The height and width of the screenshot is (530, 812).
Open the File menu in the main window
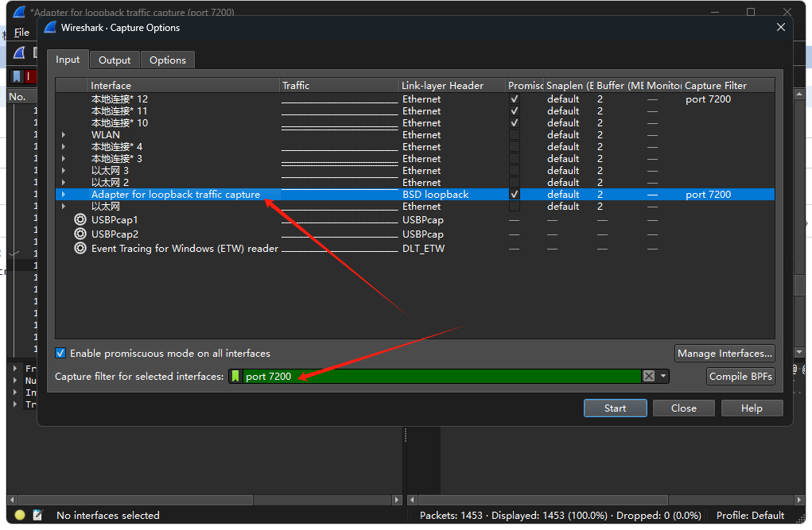click(x=21, y=32)
